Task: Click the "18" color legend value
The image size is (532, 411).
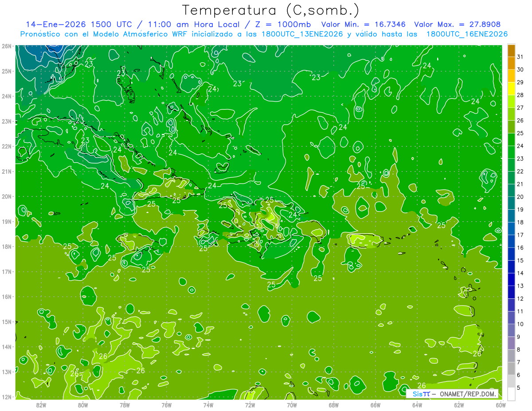Action: 520,222
